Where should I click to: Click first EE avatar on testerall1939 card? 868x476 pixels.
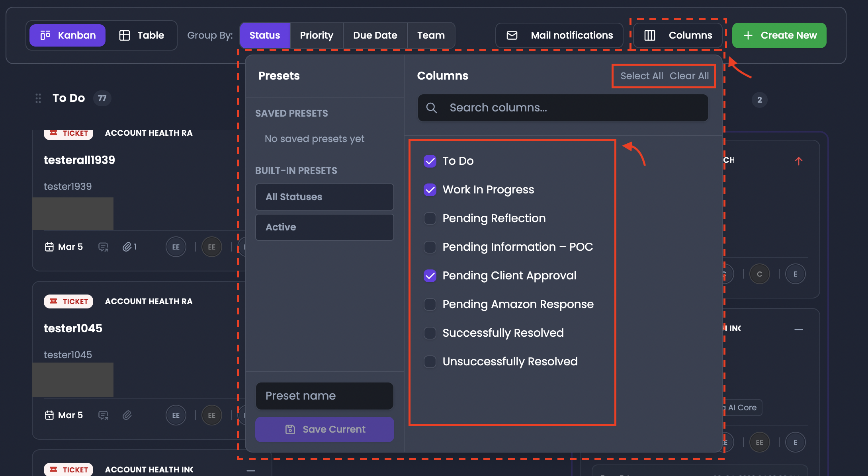coord(176,247)
